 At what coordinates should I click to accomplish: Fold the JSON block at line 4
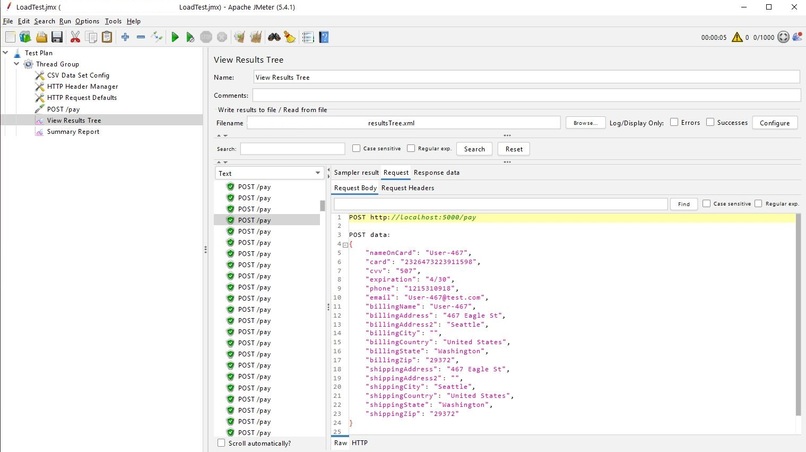point(345,244)
